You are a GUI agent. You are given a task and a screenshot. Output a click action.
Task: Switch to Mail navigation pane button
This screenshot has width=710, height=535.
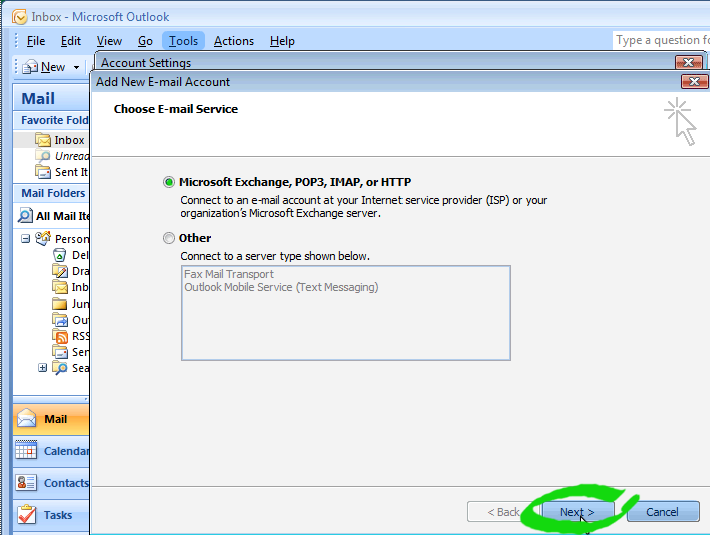point(51,419)
